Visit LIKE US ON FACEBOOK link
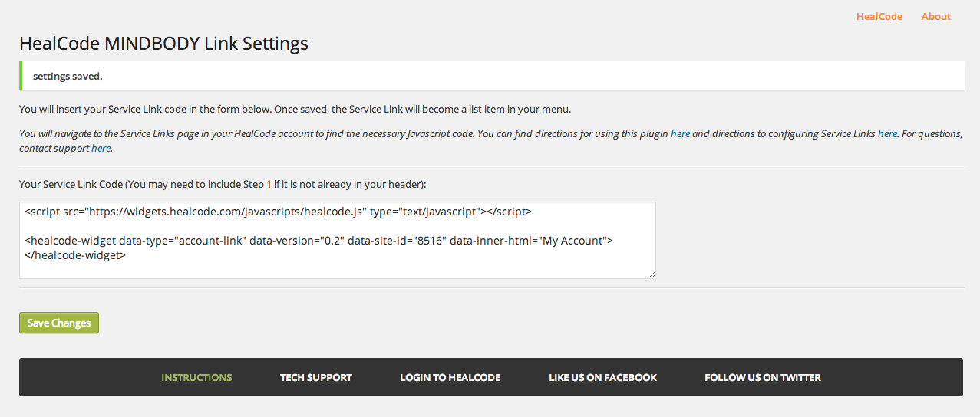The image size is (980, 417). point(603,377)
